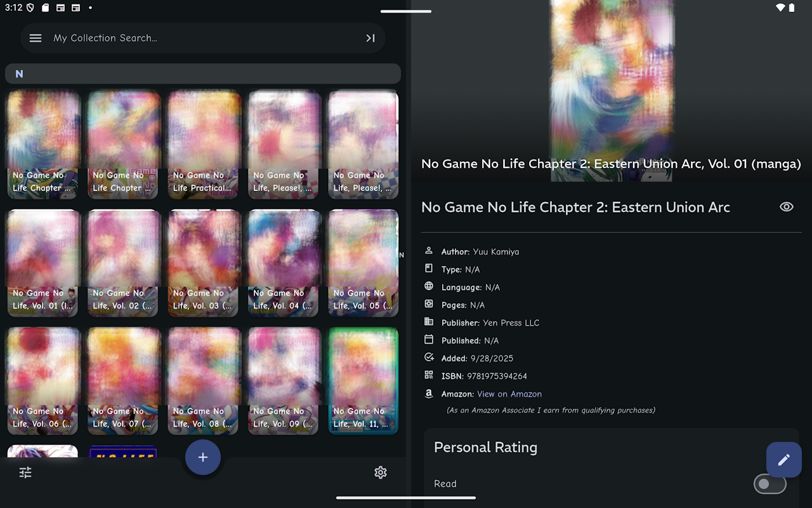Open the settings gear icon

coord(381,472)
